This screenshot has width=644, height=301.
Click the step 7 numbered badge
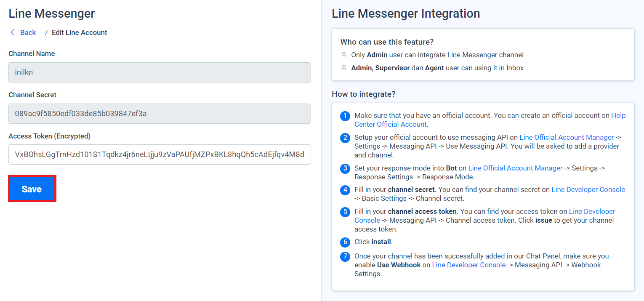(345, 255)
